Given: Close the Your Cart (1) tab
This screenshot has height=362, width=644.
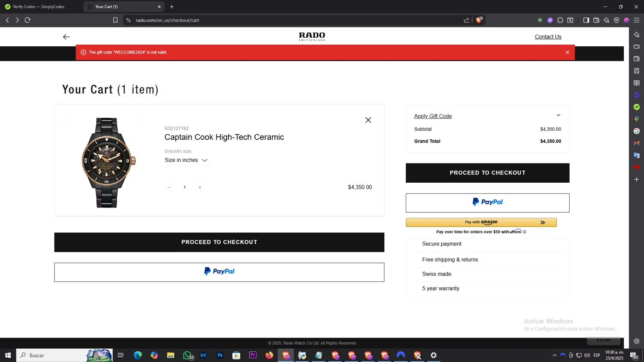Looking at the screenshot, I should coord(159,7).
